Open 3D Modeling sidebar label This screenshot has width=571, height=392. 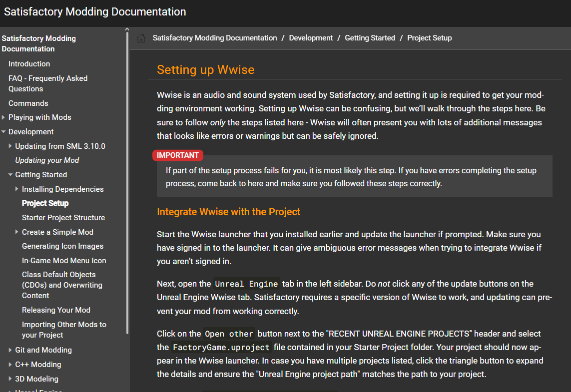click(x=36, y=379)
